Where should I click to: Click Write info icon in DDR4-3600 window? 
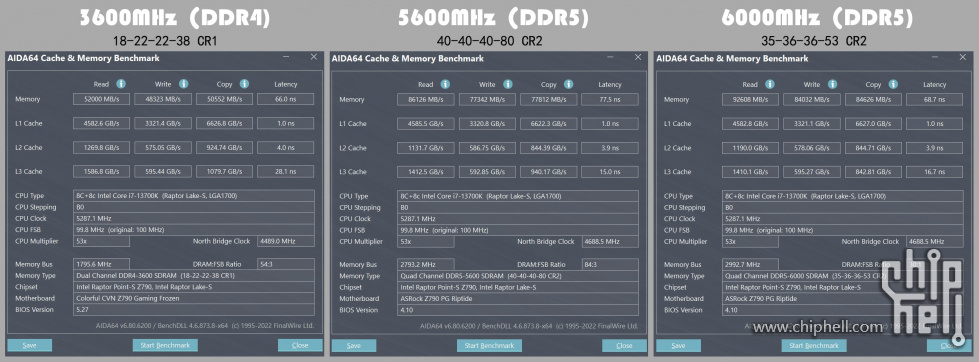[184, 84]
